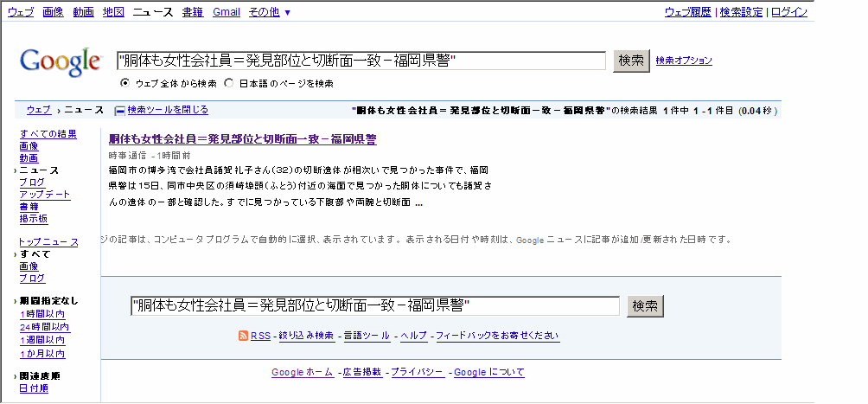Select ブログ under トップニュース section
This screenshot has width=868, height=404.
tap(32, 279)
